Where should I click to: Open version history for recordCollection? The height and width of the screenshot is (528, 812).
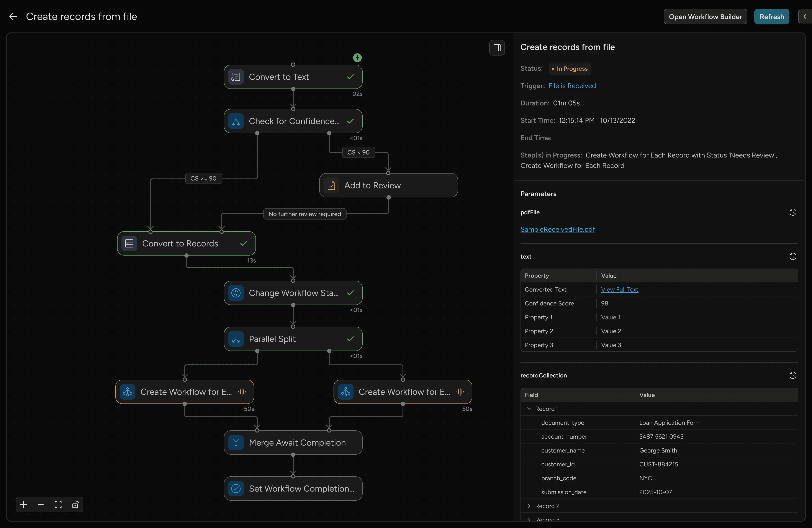(793, 375)
